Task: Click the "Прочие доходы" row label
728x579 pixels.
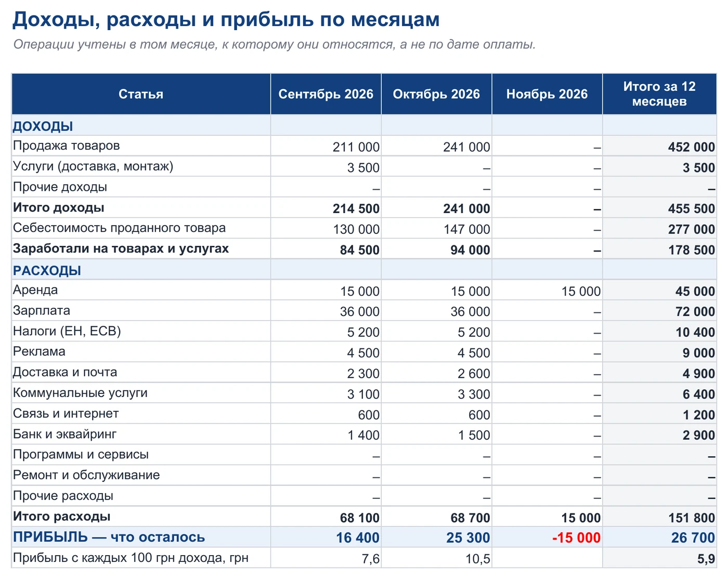Action: [60, 187]
